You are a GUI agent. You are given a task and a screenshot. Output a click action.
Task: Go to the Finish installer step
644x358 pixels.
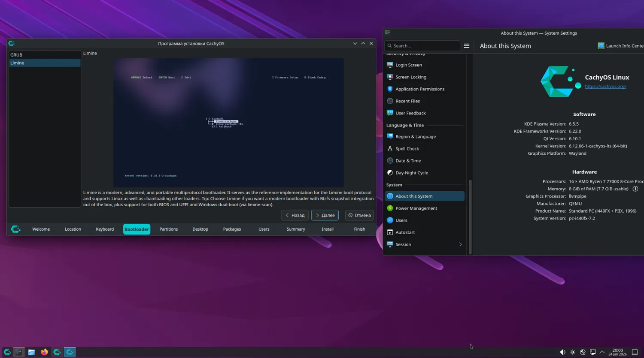(x=360, y=229)
